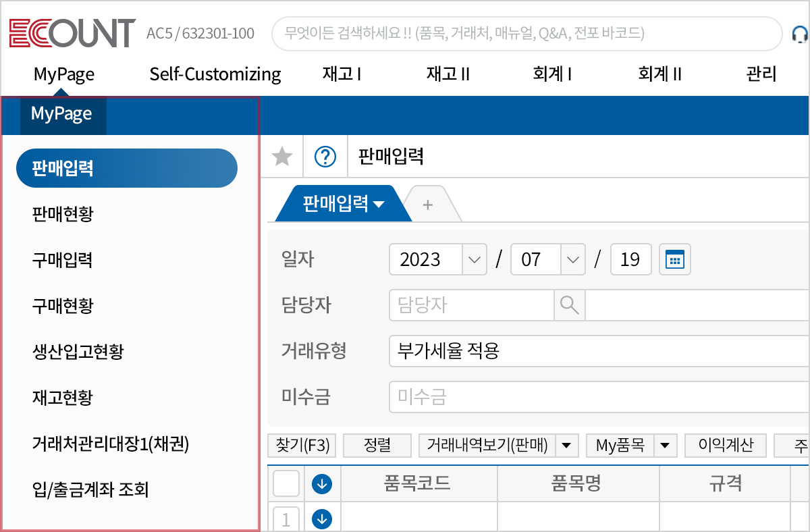Click the 이익계산 button
This screenshot has height=532, width=810.
[x=726, y=446]
